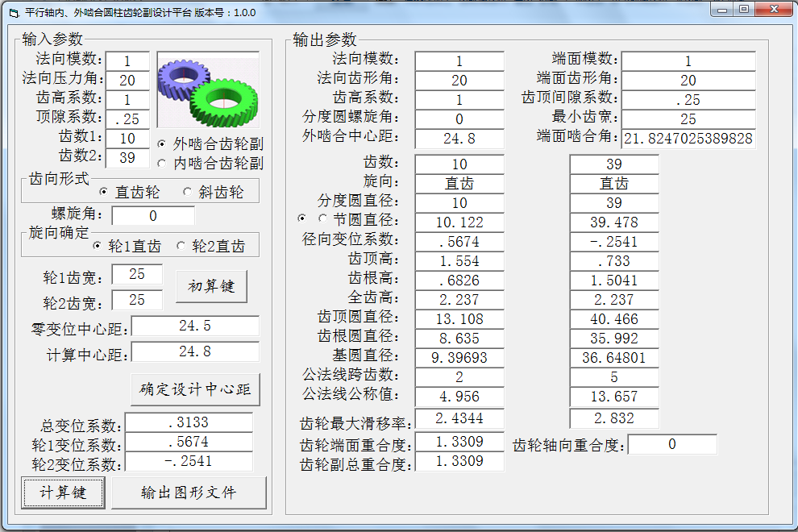This screenshot has width=798, height=532.
Task: Click the input 齿高系数 field
Action: click(x=127, y=100)
